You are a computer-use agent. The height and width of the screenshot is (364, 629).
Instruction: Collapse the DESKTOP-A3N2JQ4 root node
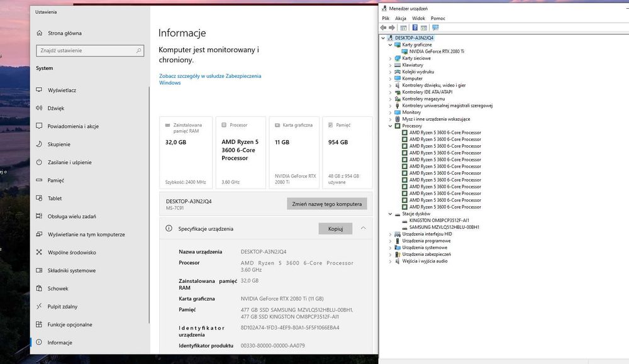(383, 38)
